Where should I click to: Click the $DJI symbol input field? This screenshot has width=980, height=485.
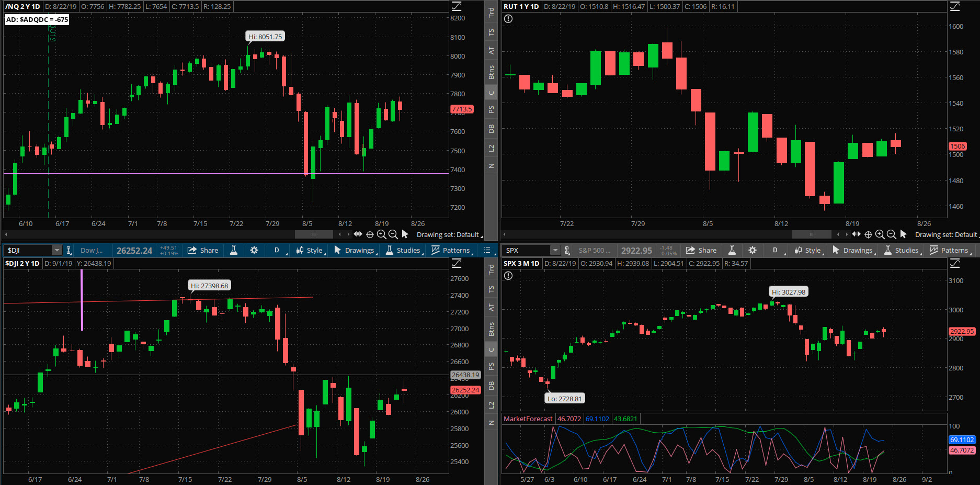[x=28, y=250]
